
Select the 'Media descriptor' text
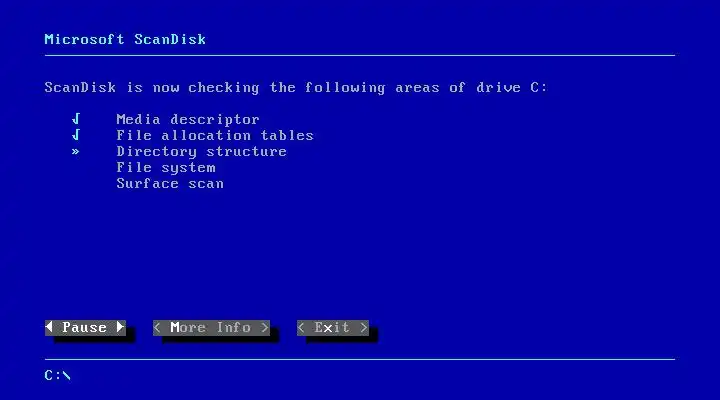coord(188,119)
